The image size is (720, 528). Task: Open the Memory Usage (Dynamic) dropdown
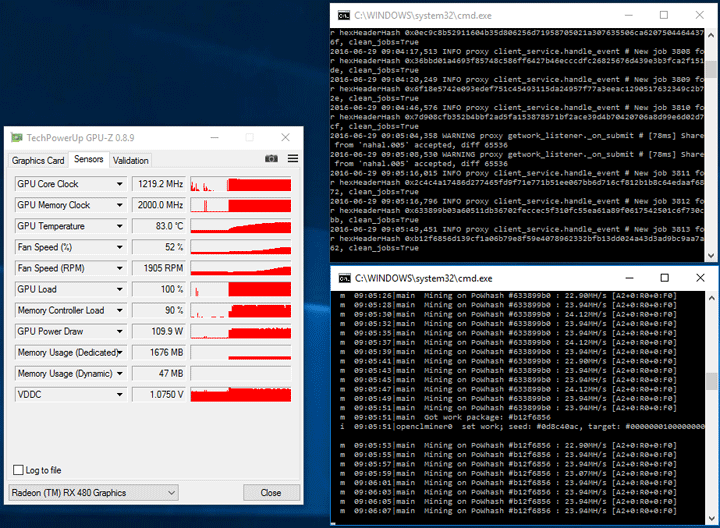pos(119,374)
